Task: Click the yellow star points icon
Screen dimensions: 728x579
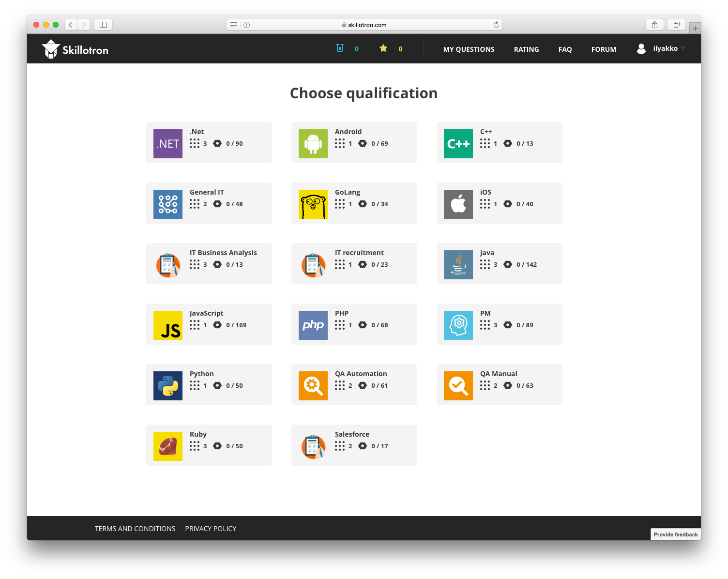Action: 383,48
